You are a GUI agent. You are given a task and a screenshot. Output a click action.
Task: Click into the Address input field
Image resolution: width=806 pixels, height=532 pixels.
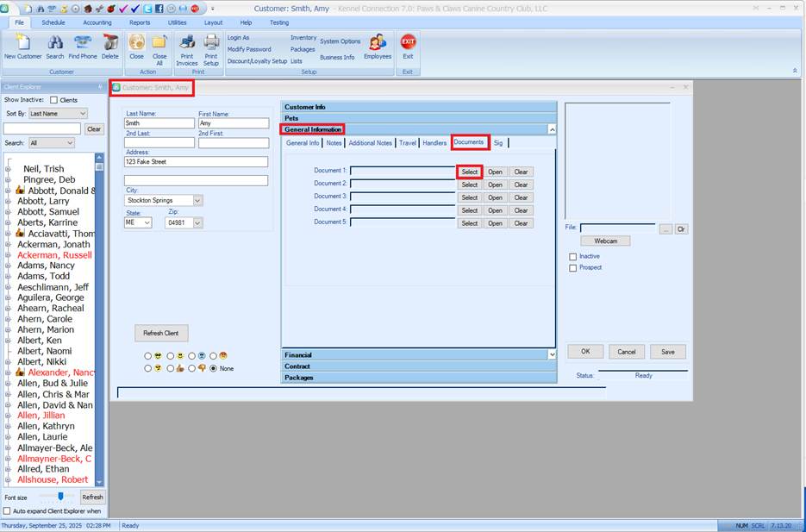click(196, 161)
